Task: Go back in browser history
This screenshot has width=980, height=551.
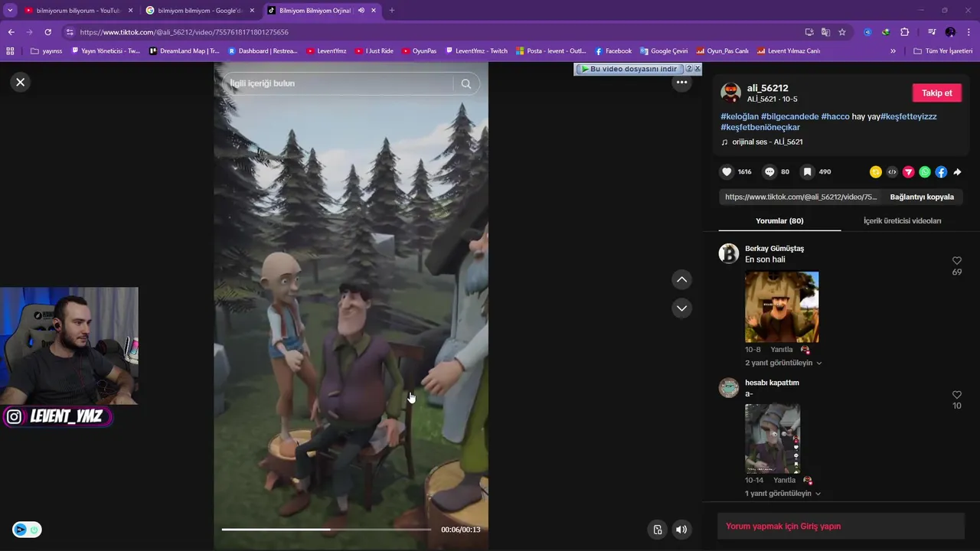Action: click(x=11, y=32)
